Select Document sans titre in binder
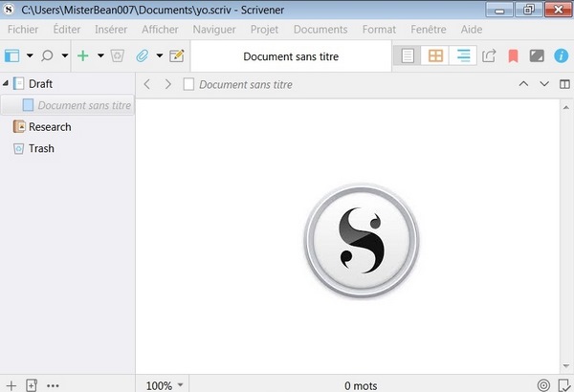Screen dimensions: 574x392 click(67, 105)
